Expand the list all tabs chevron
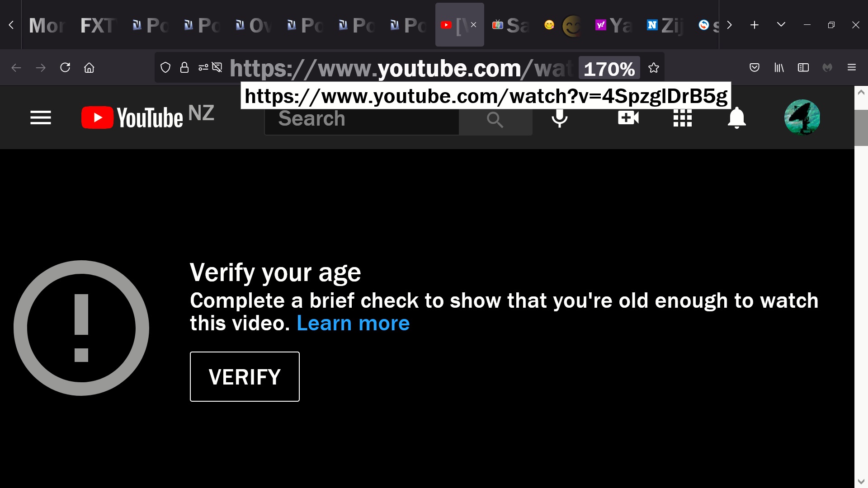Screen dimensions: 868x488 [781, 24]
